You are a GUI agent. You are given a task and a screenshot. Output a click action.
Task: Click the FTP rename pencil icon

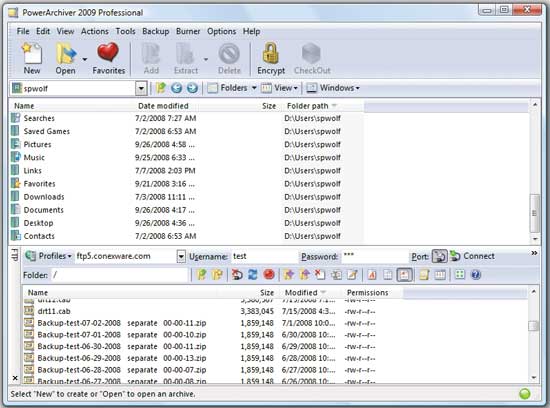click(x=352, y=275)
